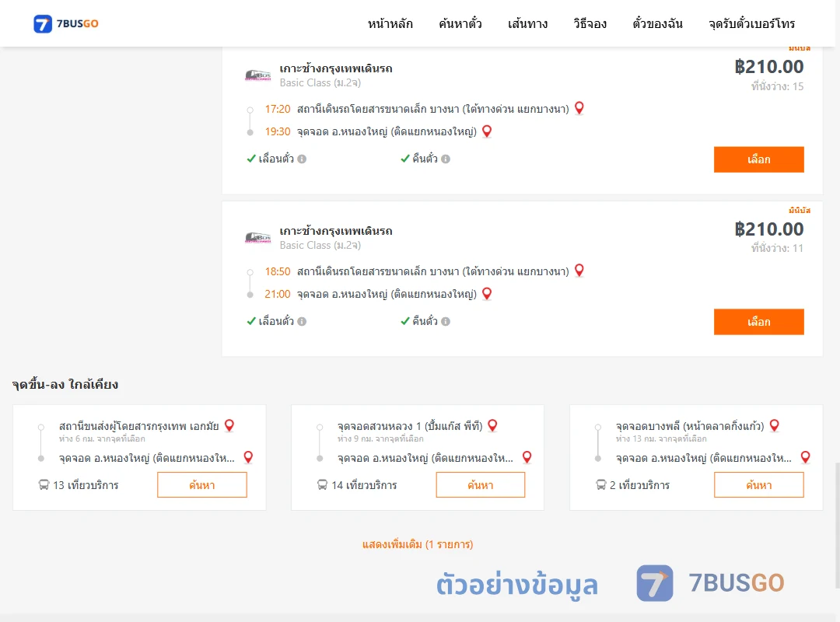Click ที่นั่งว่าง: 15 text
Image resolution: width=840 pixels, height=622 pixels.
(x=777, y=86)
